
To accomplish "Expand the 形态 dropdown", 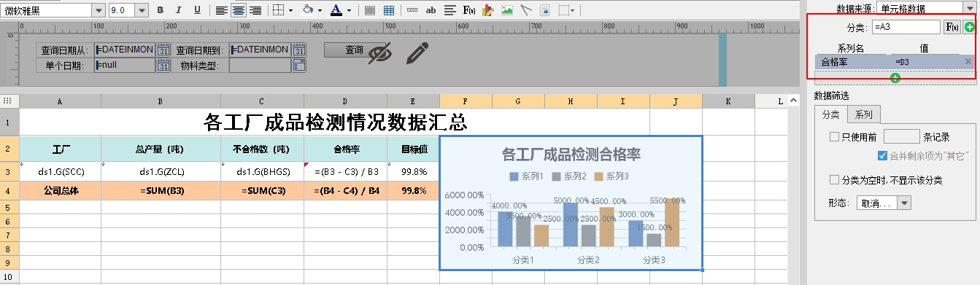I will 904,203.
